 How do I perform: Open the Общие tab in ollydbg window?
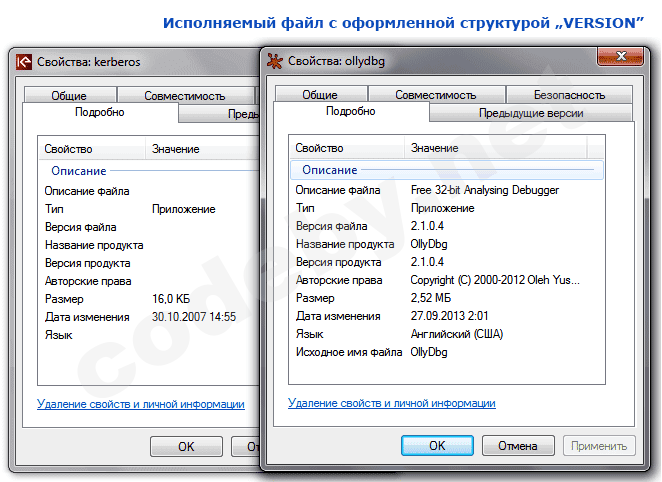pos(320,95)
